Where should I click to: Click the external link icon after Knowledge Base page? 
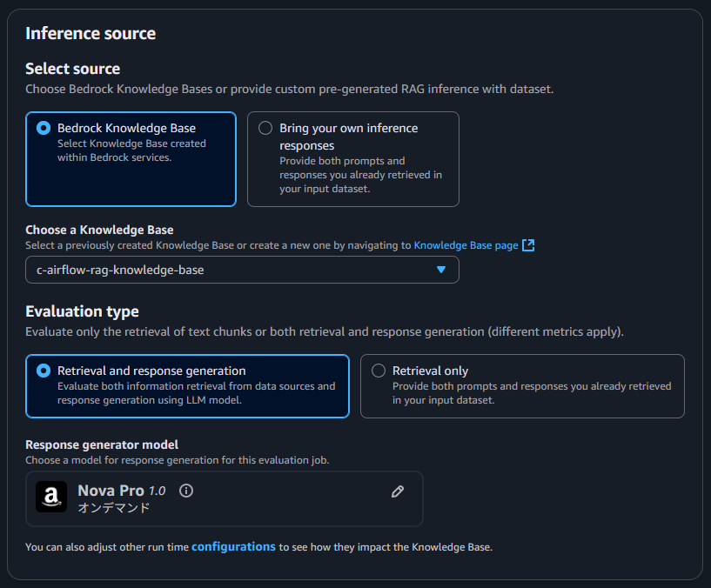click(527, 245)
